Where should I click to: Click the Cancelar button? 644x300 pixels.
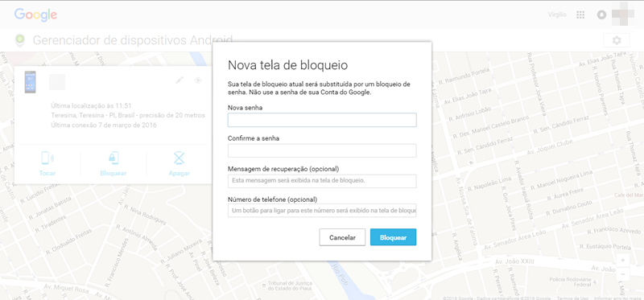pyautogui.click(x=342, y=237)
